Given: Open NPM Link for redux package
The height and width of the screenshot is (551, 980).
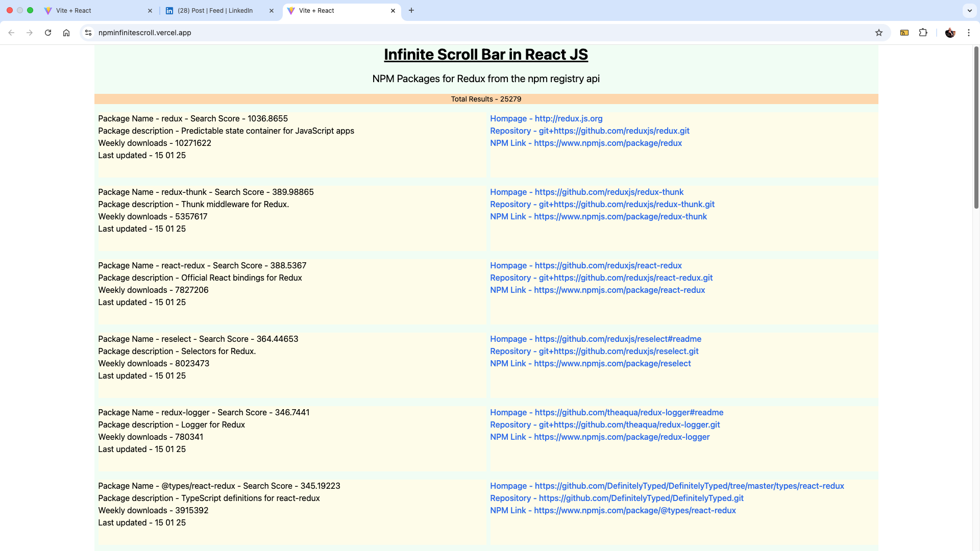Looking at the screenshot, I should click(x=586, y=143).
